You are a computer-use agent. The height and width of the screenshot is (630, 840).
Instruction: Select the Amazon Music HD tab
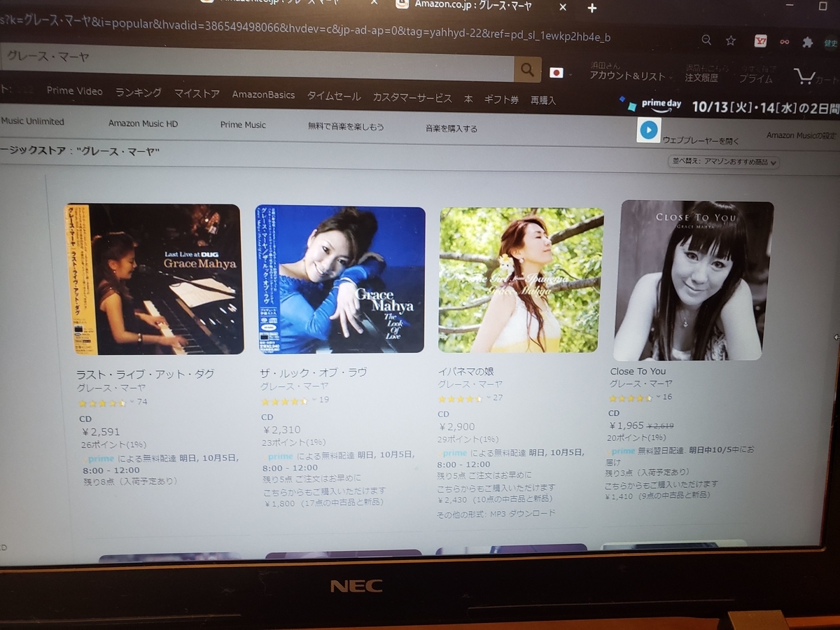coord(143,123)
